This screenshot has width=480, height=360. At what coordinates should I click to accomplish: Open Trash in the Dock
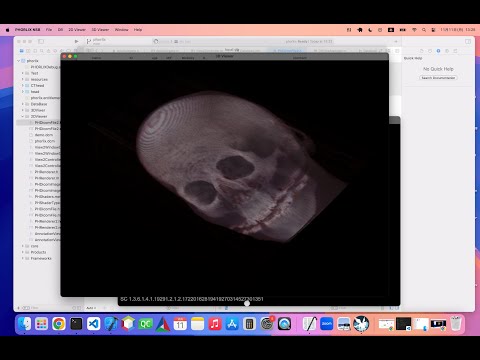click(456, 324)
